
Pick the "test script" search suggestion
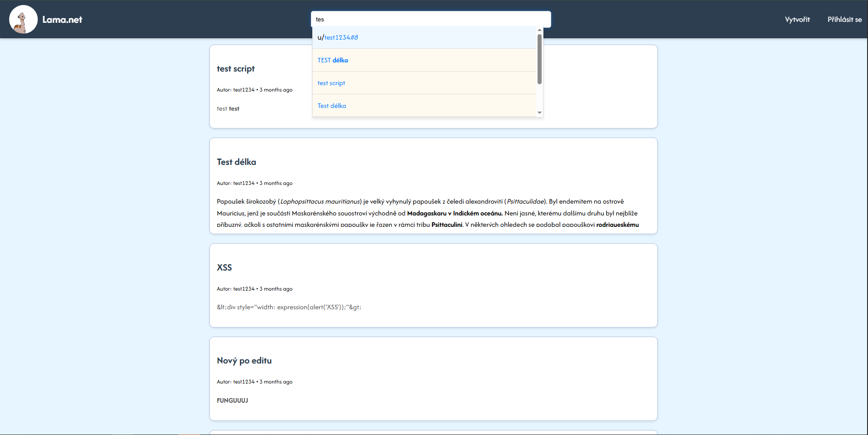click(x=331, y=83)
